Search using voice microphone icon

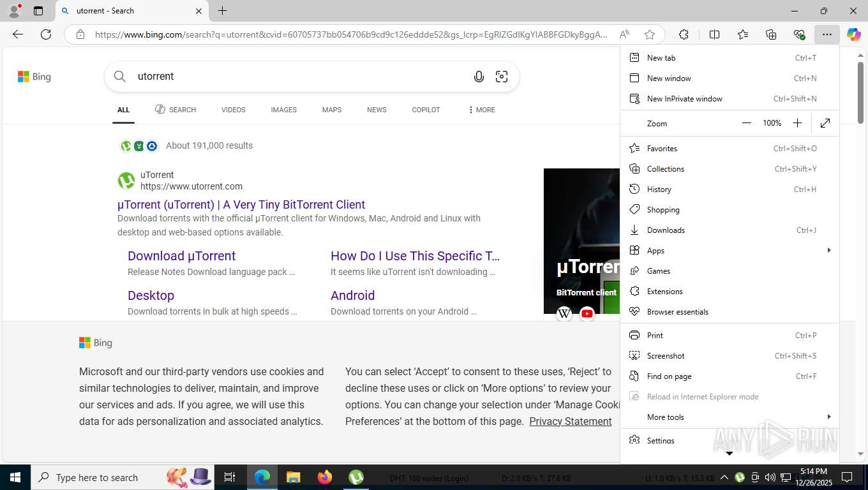click(479, 77)
